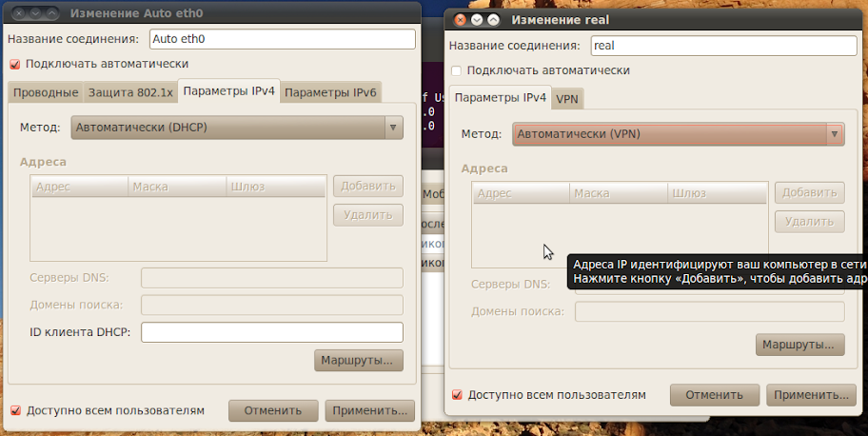
Task: Click 'Изменение real' title bar text
Action: (x=560, y=20)
